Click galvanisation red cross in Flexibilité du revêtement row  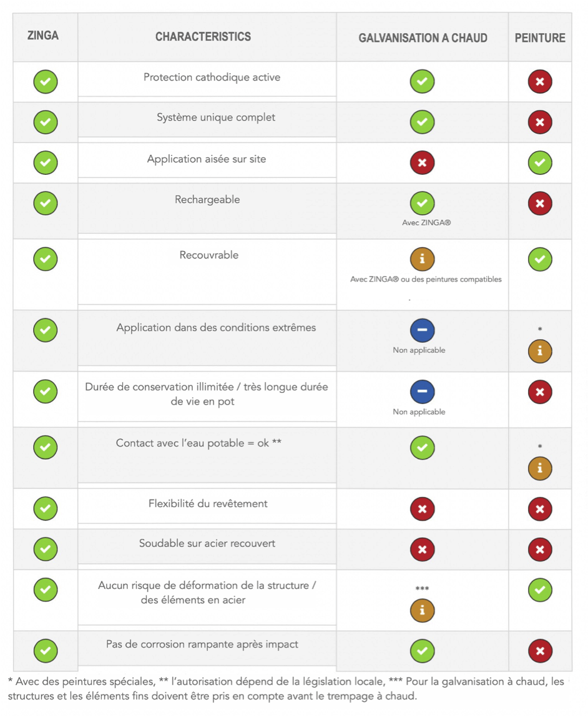(x=422, y=509)
